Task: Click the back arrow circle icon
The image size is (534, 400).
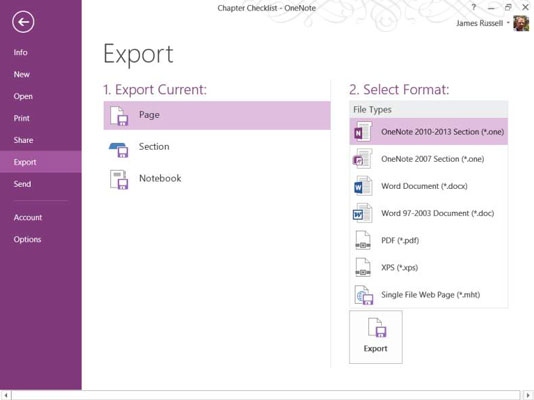Action: tap(23, 22)
